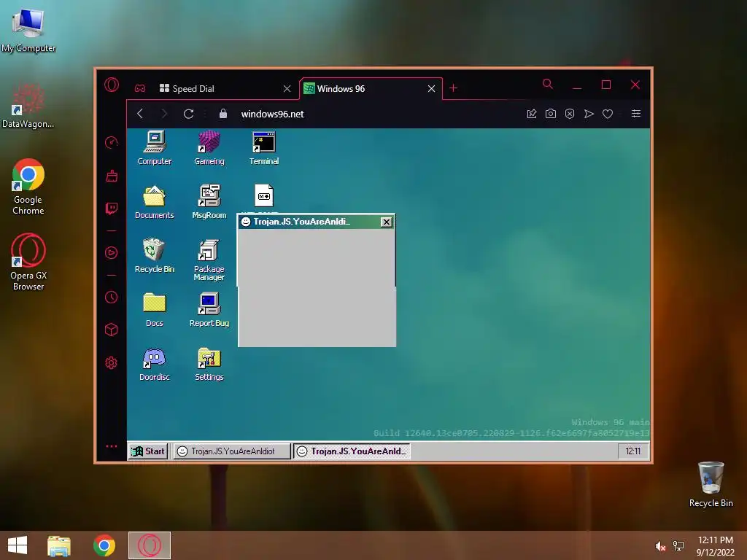Open GX Cleaner icon in sidebar
The image size is (747, 560).
(112, 176)
